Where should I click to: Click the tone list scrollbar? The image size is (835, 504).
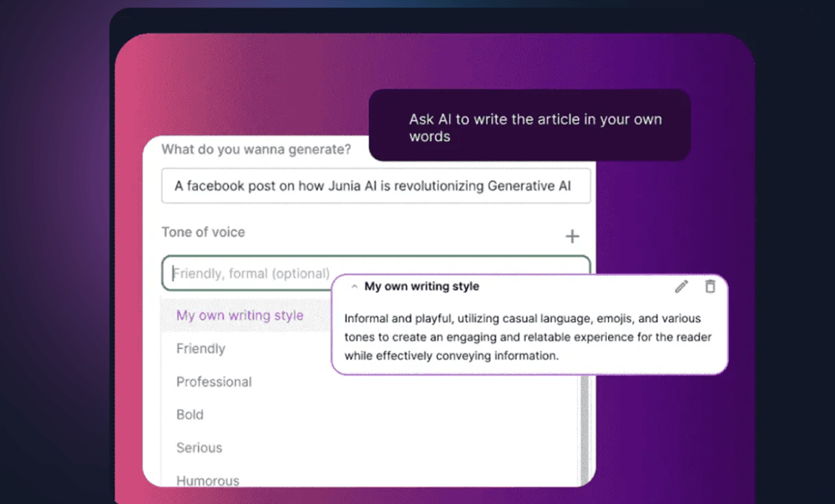pyautogui.click(x=584, y=430)
